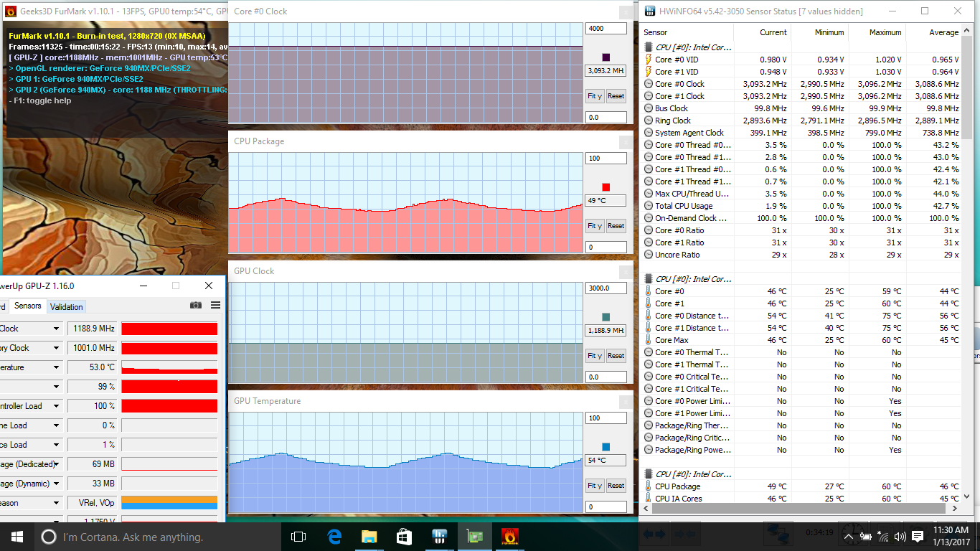Click the red color swatch in CPU Package graph
This screenshot has height=551, width=980.
click(606, 187)
